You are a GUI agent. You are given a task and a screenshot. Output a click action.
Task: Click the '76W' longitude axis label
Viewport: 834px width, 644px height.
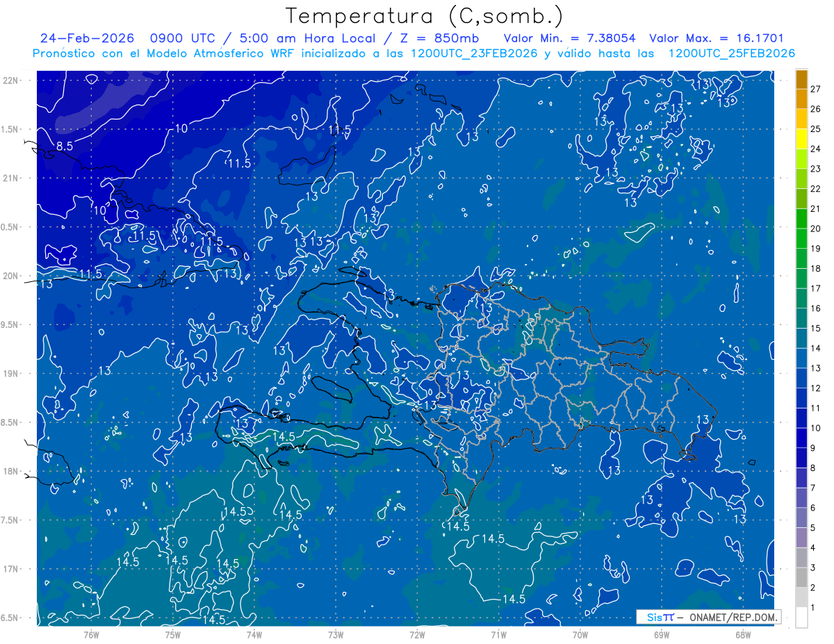91,635
